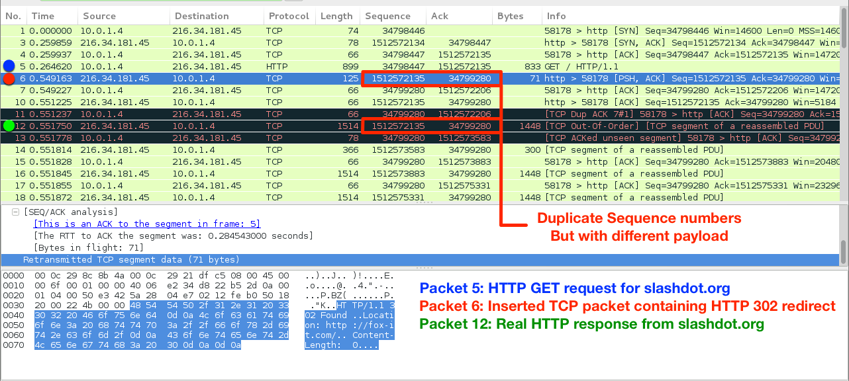The image size is (849, 381).
Task: Collapse the [SEQ/ACK analysis] tree node
Action: click(x=15, y=212)
